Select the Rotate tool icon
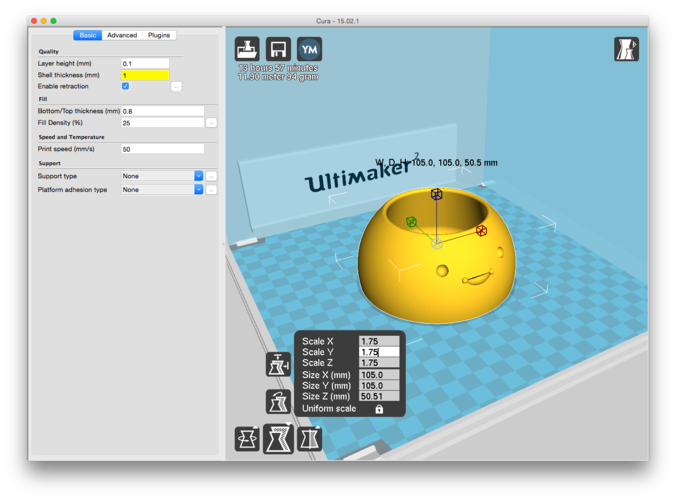This screenshot has width=676, height=500. coord(247,439)
